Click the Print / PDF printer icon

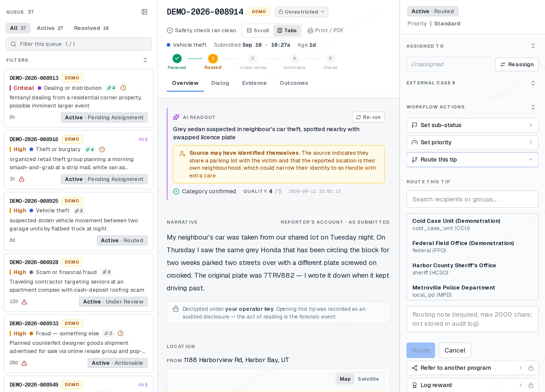pos(310,30)
